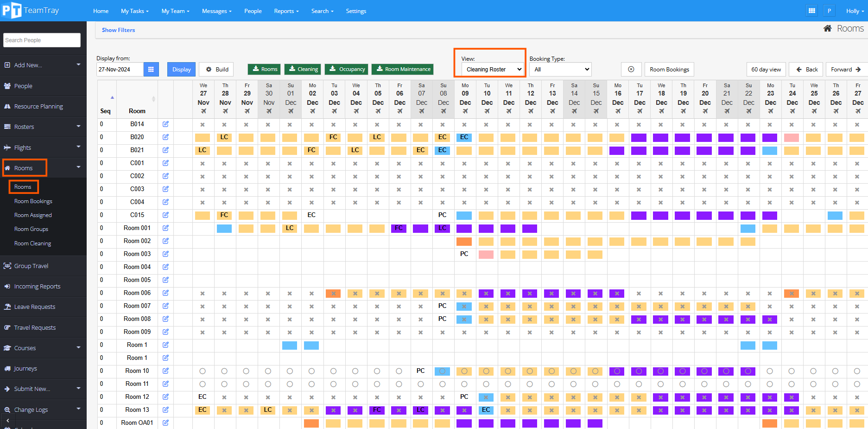Image resolution: width=868 pixels, height=429 pixels.
Task: Click the edit icon for Room 001
Action: click(165, 228)
